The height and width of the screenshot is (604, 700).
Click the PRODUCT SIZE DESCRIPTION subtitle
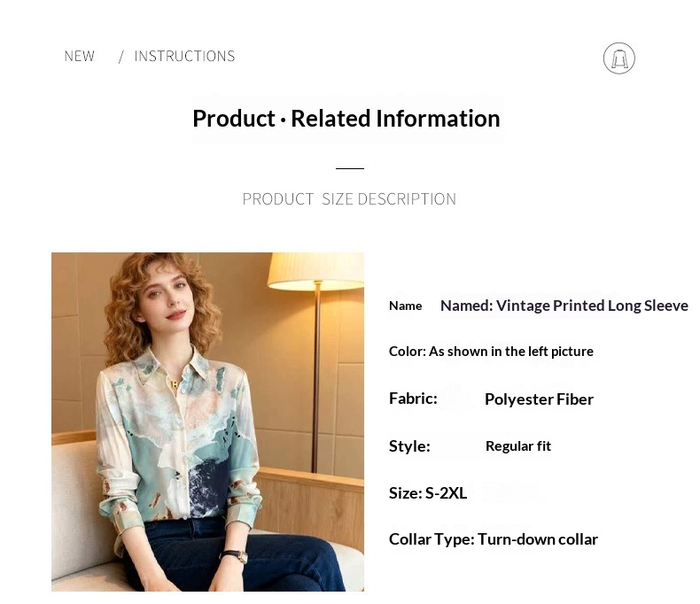tap(349, 199)
